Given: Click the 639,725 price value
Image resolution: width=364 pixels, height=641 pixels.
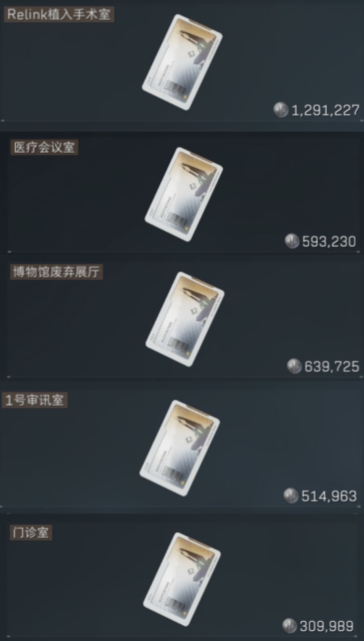Looking at the screenshot, I should [332, 366].
